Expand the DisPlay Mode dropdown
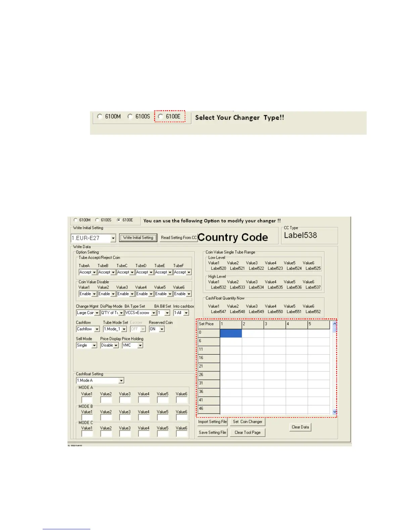The height and width of the screenshot is (532, 411). 121,313
